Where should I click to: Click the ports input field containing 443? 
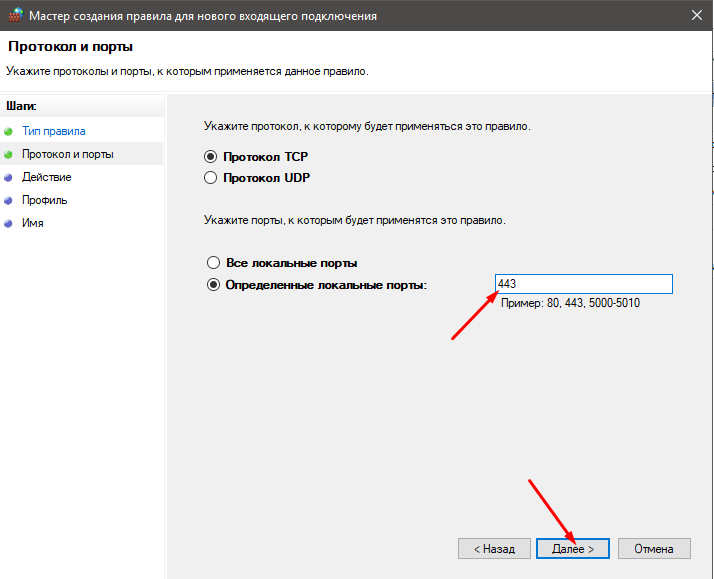(583, 284)
